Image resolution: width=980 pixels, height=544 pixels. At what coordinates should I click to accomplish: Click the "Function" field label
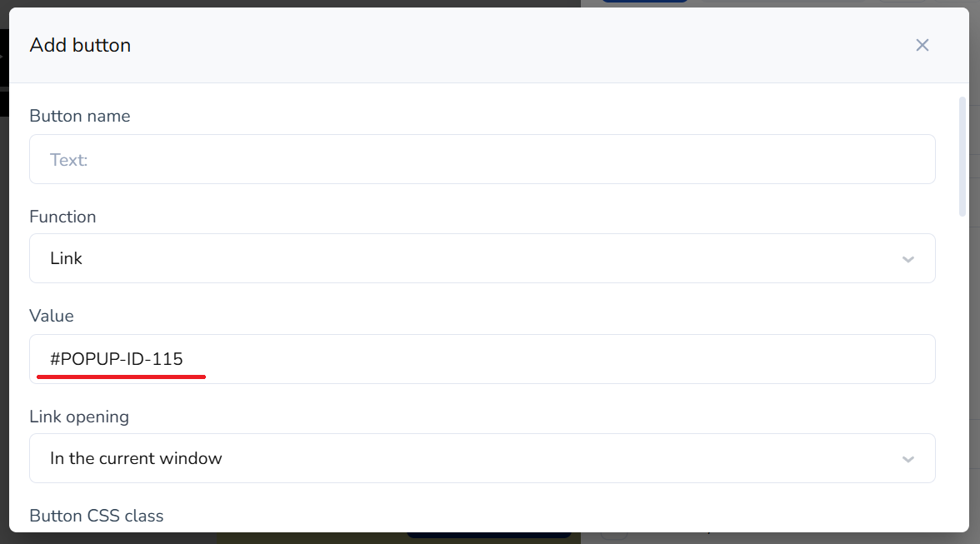tap(62, 217)
